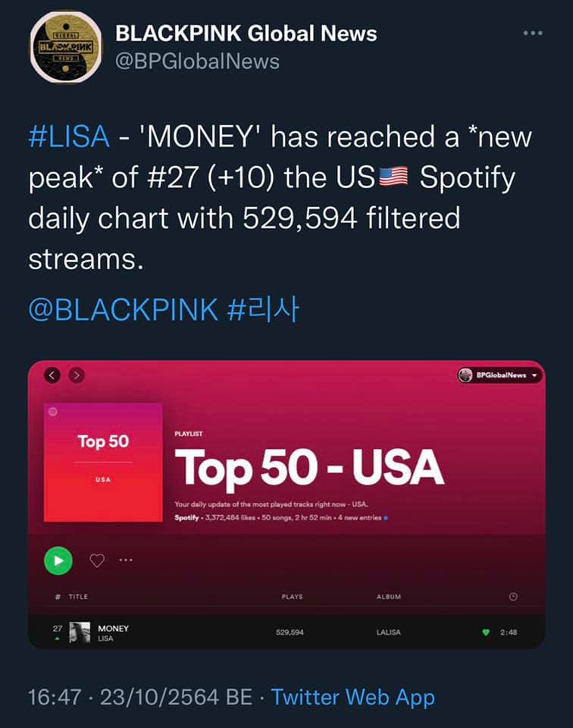Click the LISA artist name under MONEY
573x728 pixels.
pos(105,639)
